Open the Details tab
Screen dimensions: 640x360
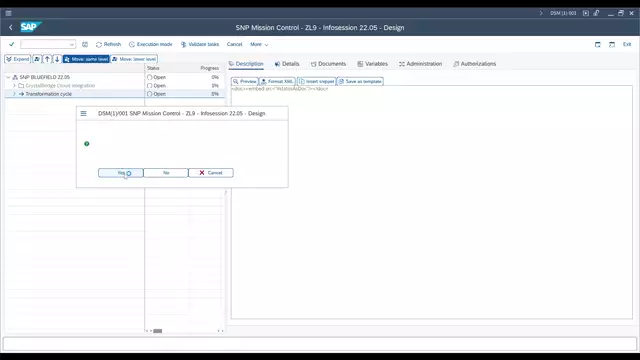click(x=287, y=64)
